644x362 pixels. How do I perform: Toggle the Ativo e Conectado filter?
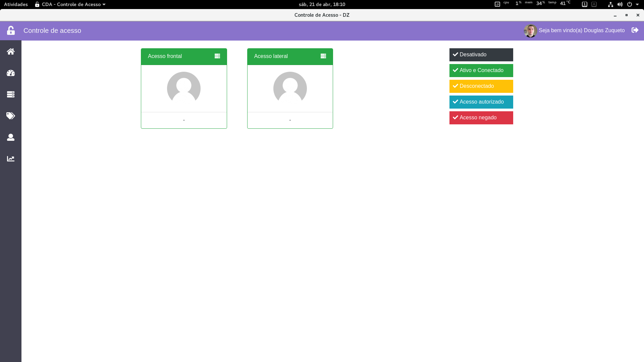coord(481,70)
